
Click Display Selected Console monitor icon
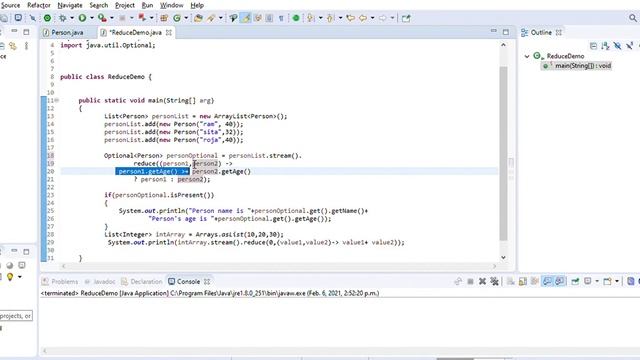[x=588, y=281]
